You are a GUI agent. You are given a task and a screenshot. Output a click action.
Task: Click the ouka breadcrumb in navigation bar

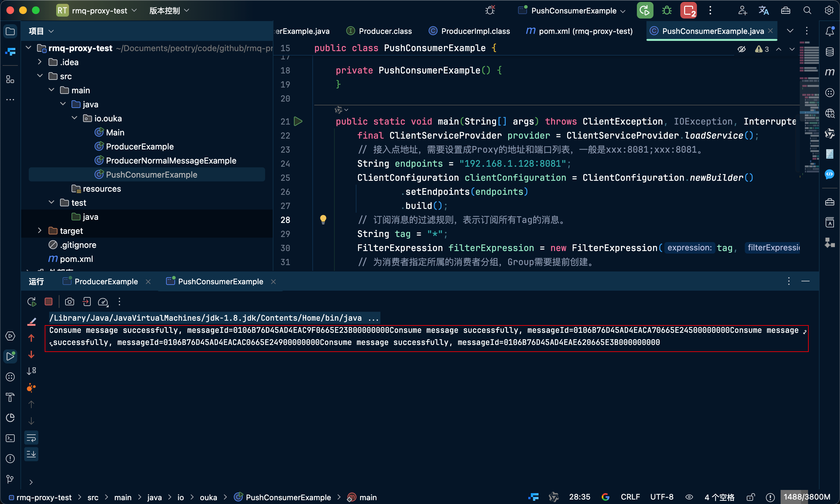coord(208,497)
